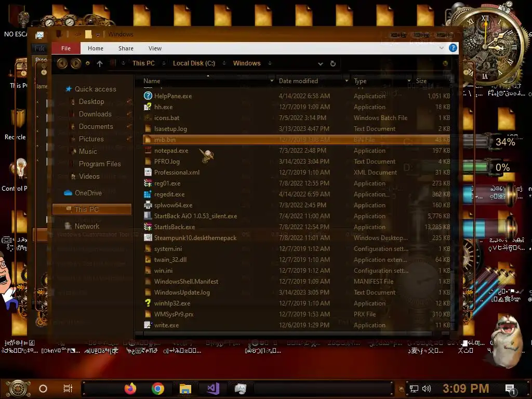532x399 pixels.
Task: Launch Firefox from the taskbar
Action: [x=130, y=389]
